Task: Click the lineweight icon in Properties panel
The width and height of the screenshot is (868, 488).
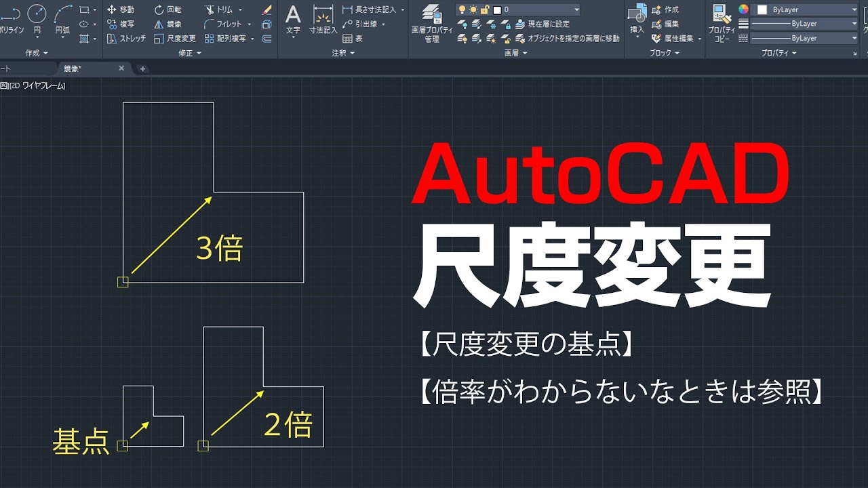Action: click(x=743, y=24)
